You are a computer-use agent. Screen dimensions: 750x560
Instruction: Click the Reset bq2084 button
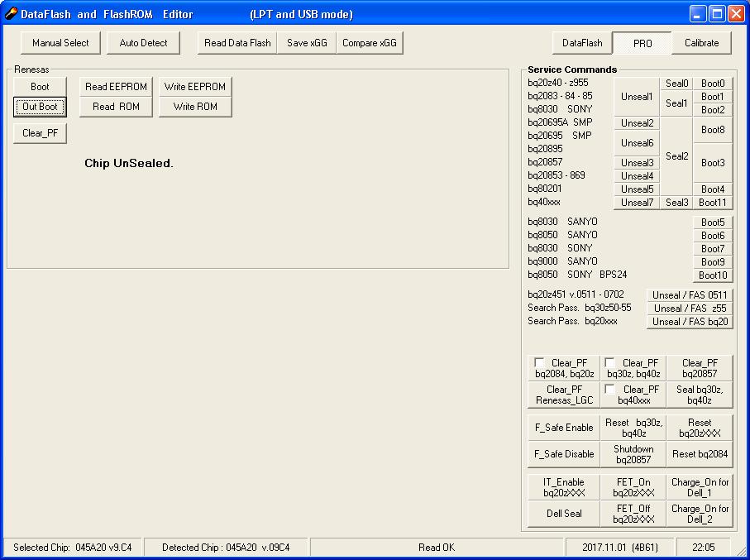point(700,454)
